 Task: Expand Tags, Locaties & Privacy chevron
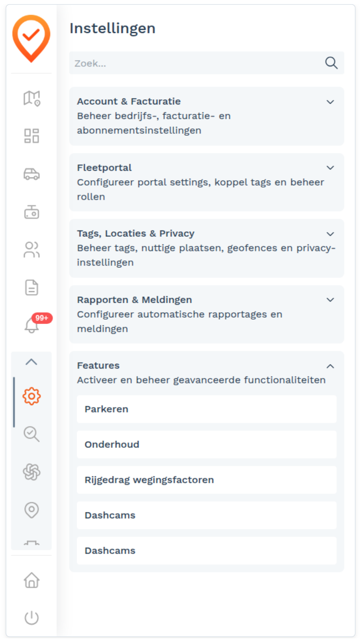pyautogui.click(x=330, y=234)
